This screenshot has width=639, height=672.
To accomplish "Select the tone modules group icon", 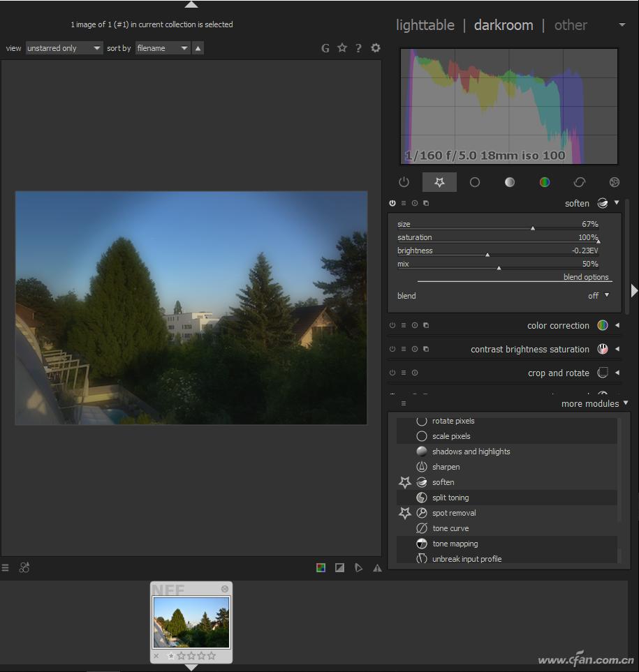I will 510,182.
